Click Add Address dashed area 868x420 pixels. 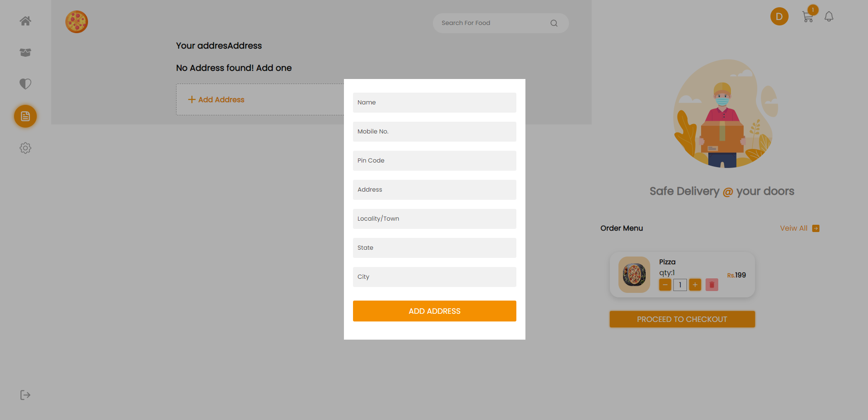216,99
